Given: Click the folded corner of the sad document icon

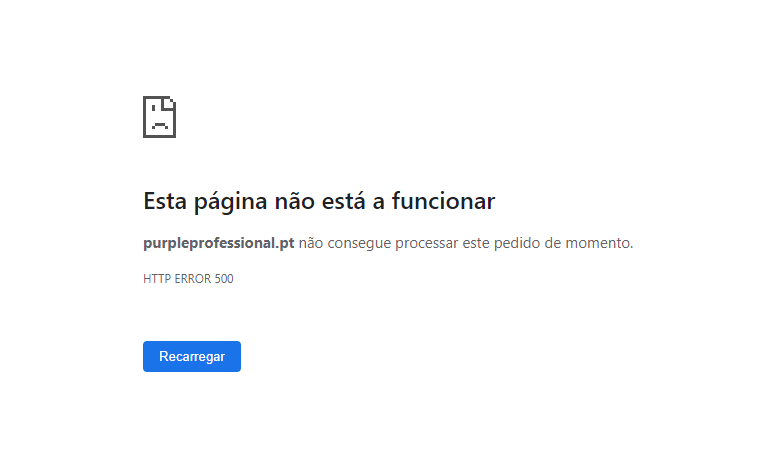Looking at the screenshot, I should (169, 103).
